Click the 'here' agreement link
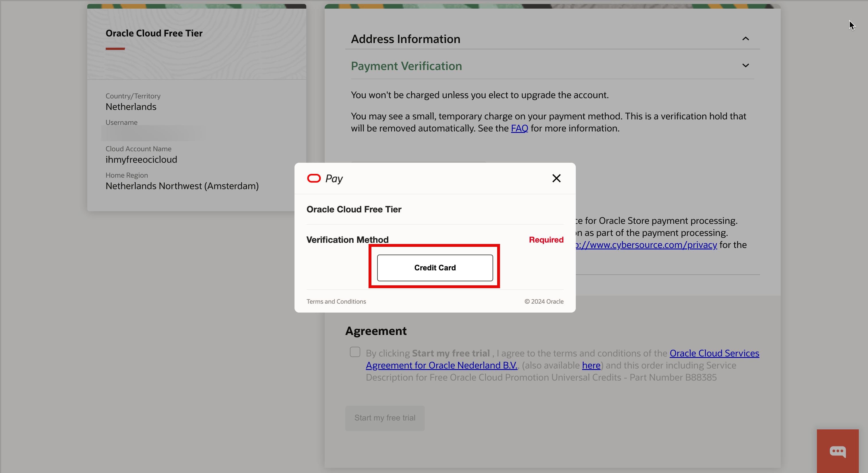The image size is (868, 473). [x=591, y=365]
